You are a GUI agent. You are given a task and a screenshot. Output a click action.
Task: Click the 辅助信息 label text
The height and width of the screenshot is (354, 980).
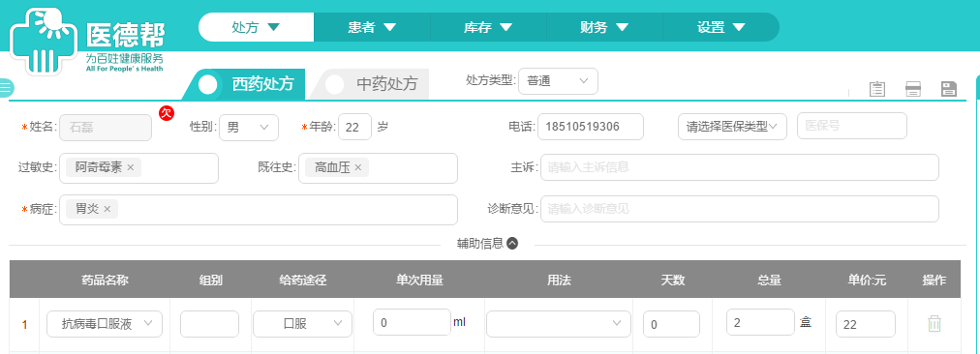coord(480,244)
